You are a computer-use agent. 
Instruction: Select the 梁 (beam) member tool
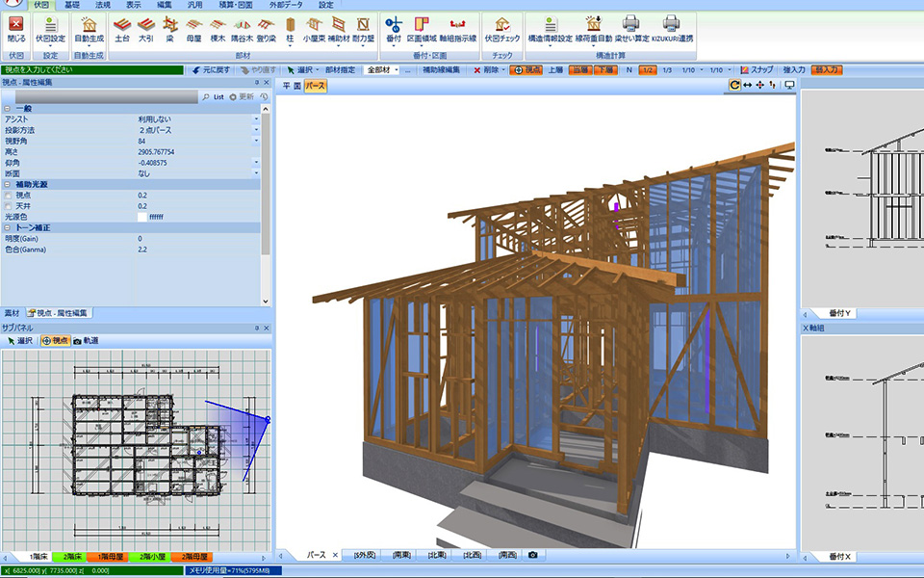click(x=170, y=26)
